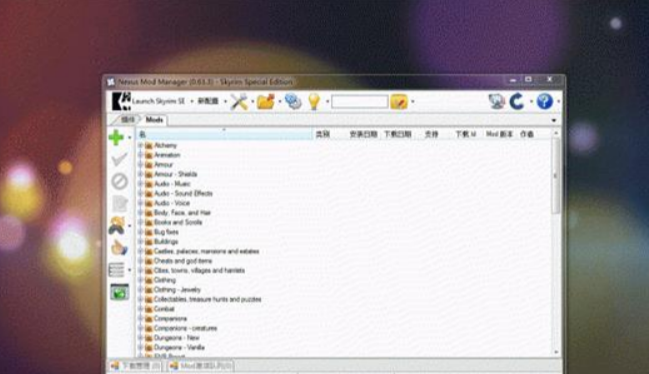Open the download manager tab at the bottom
The height and width of the screenshot is (374, 649).
click(x=135, y=366)
